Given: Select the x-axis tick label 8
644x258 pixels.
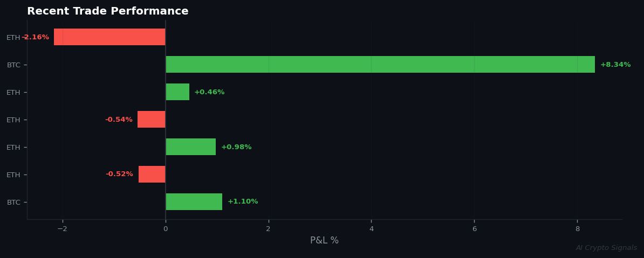Looking at the screenshot, I should coord(577,229).
